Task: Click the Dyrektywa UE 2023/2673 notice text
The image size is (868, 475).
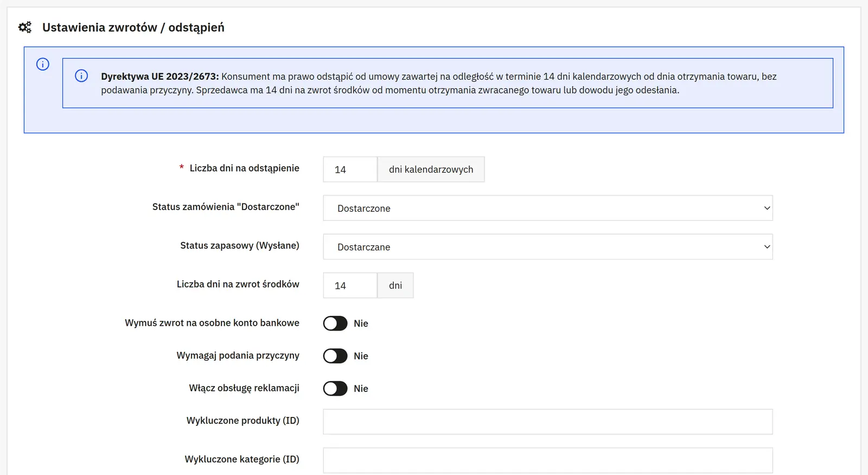Action: [x=439, y=83]
